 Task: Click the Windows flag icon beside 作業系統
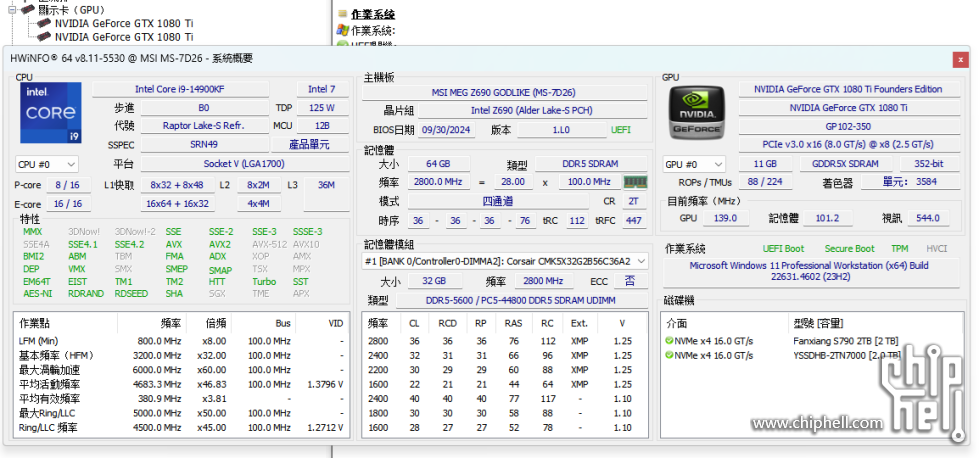342,30
